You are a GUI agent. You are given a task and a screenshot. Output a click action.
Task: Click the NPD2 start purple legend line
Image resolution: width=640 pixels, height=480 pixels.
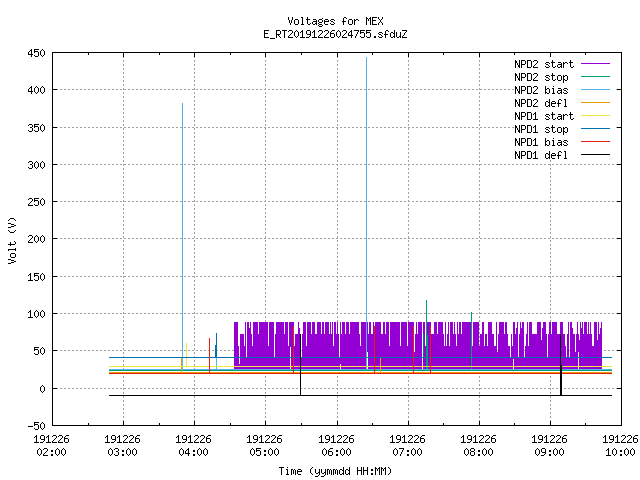[x=595, y=64]
